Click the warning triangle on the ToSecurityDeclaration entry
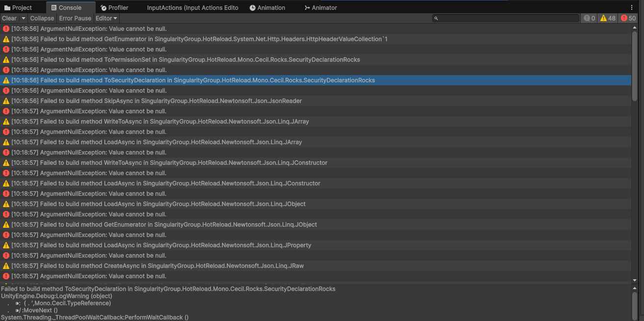 pyautogui.click(x=6, y=80)
